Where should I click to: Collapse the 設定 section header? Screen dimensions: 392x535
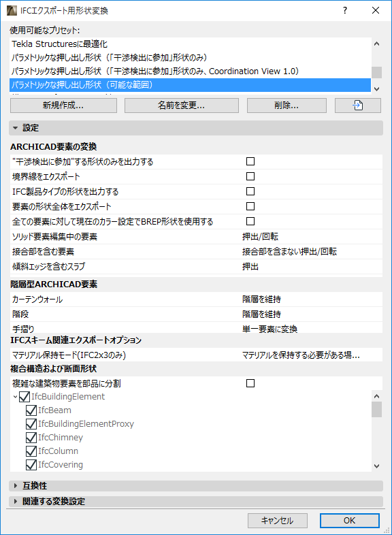[x=196, y=128]
